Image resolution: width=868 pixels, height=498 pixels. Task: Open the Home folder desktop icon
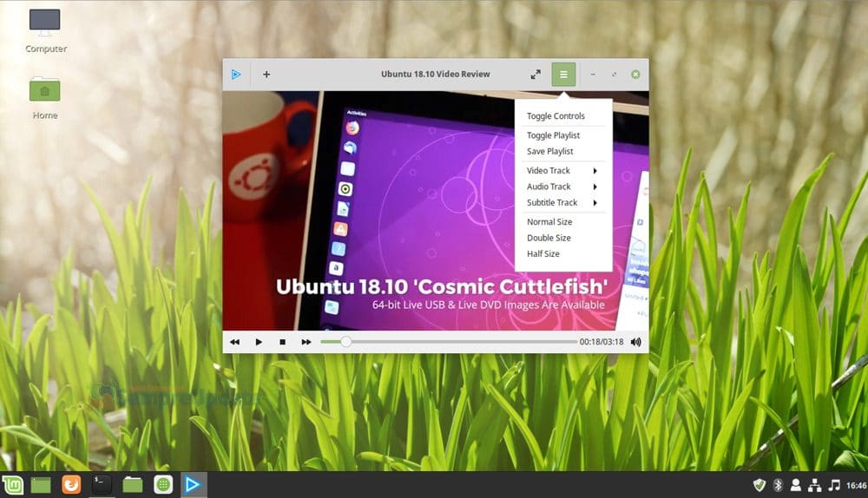click(45, 98)
